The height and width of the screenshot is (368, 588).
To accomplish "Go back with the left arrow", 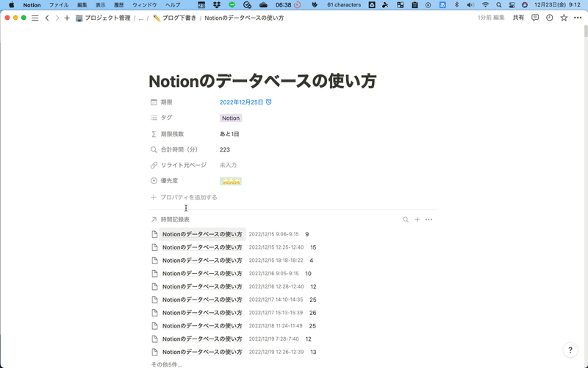I will pos(47,18).
